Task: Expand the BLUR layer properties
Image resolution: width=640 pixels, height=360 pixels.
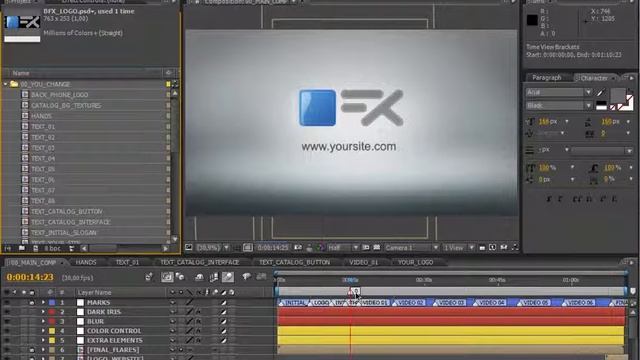Action: (x=43, y=321)
